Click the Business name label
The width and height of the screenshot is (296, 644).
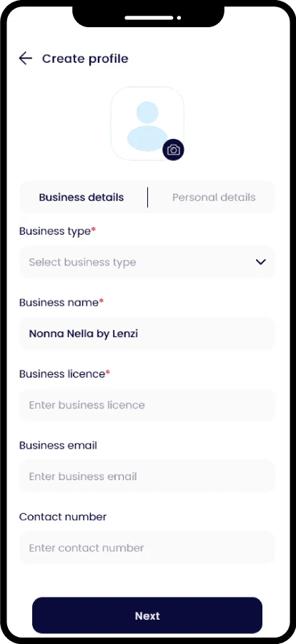[61, 303]
